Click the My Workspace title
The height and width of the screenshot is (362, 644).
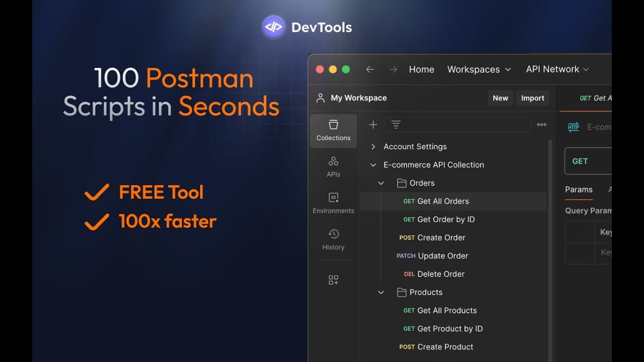point(359,98)
